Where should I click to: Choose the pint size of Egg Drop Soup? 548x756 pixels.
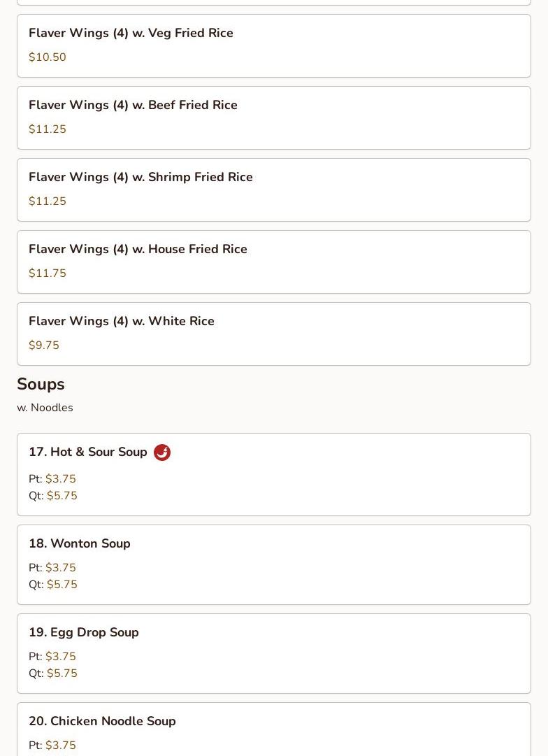pos(60,657)
